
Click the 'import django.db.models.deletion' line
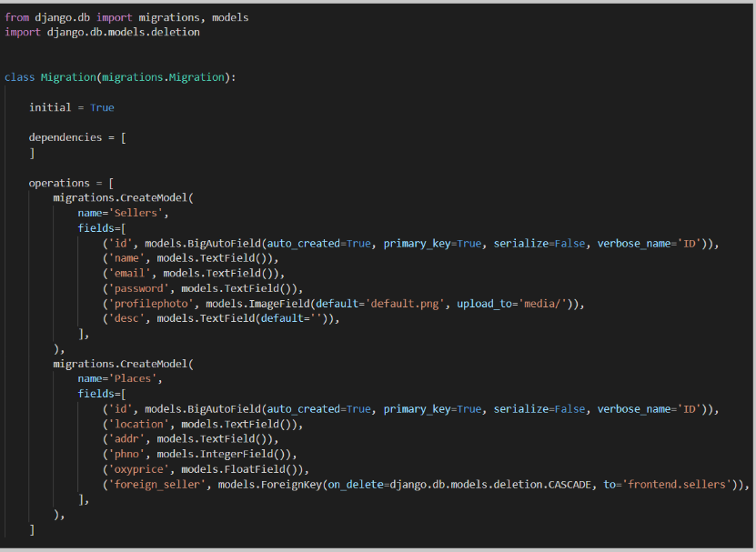click(x=102, y=33)
